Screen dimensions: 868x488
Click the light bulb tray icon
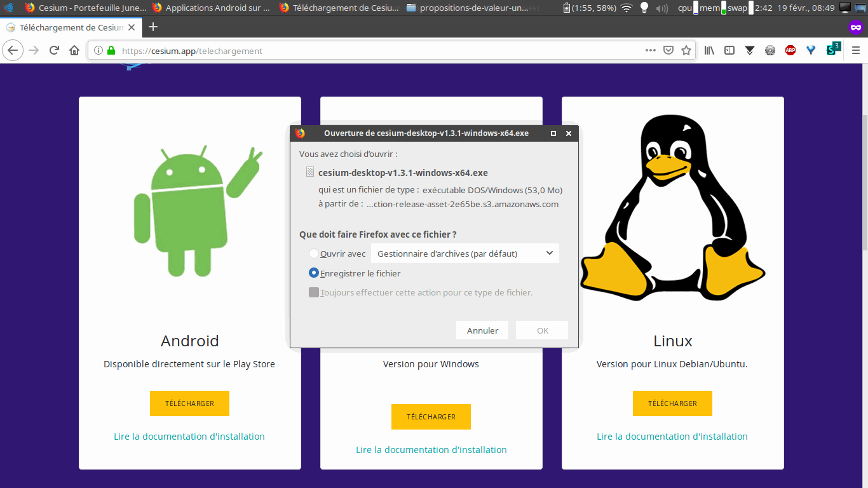[644, 8]
